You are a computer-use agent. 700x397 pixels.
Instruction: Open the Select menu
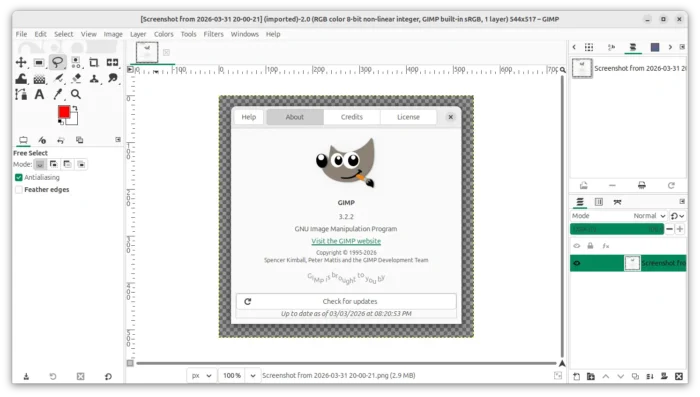(63, 34)
